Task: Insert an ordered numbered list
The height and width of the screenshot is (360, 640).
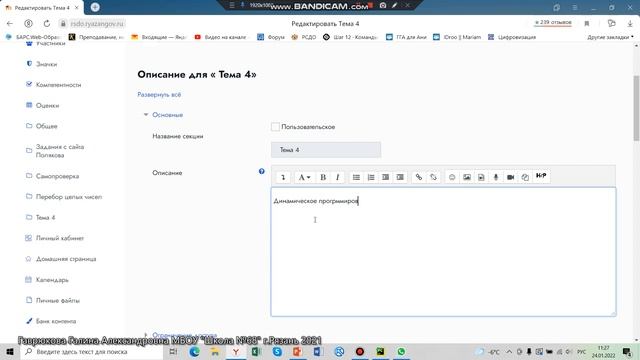Action: coord(371,177)
